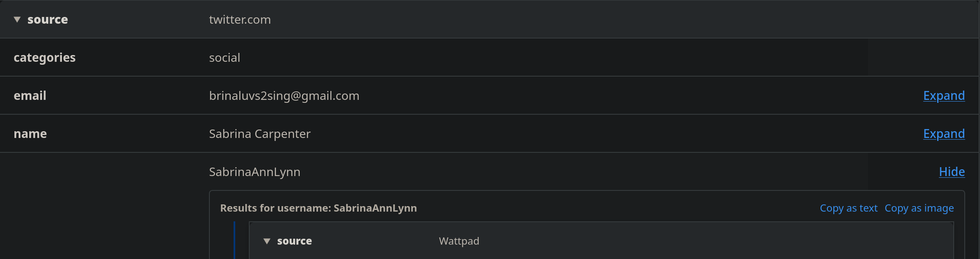Collapse the twitter.com source row triangle
This screenshot has width=980, height=259.
[x=17, y=19]
